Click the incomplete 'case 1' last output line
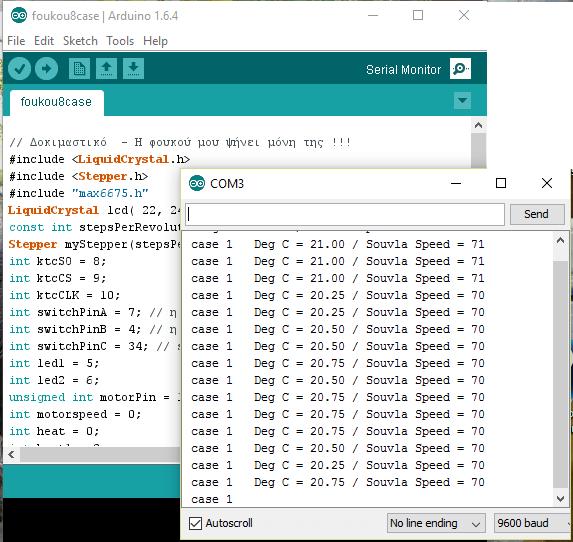 [x=212, y=499]
